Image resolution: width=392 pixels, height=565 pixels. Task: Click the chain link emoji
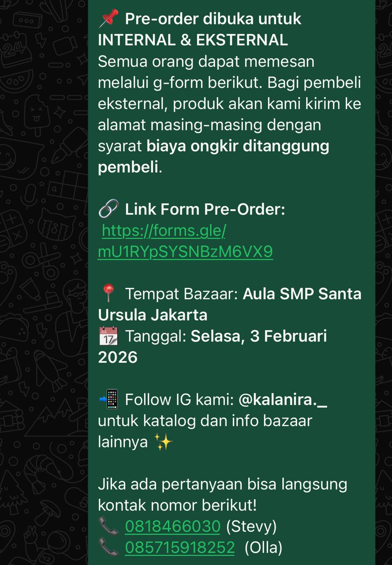(x=108, y=209)
